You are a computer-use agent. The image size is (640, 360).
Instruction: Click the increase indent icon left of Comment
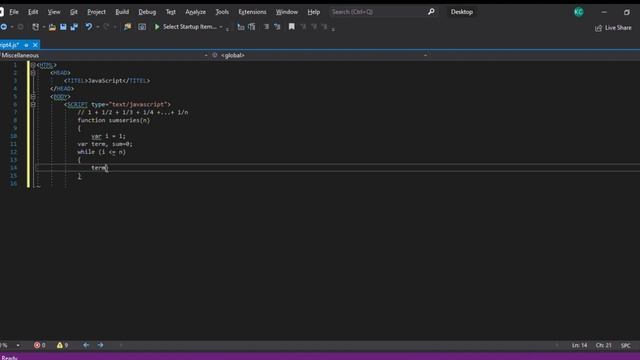251,27
